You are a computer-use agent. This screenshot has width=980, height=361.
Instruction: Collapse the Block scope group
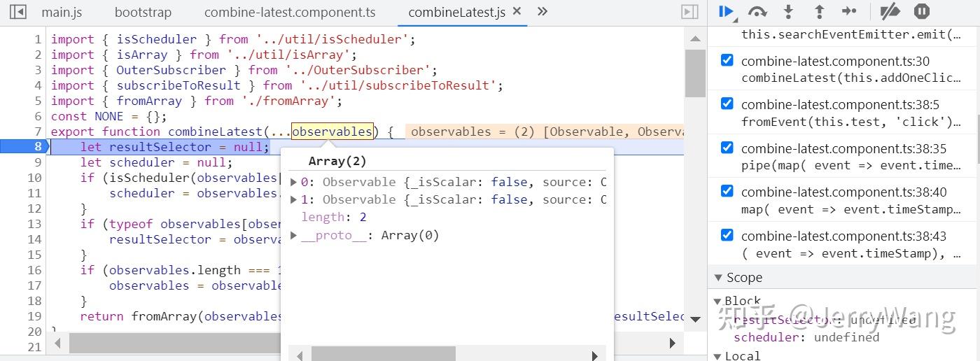click(718, 302)
